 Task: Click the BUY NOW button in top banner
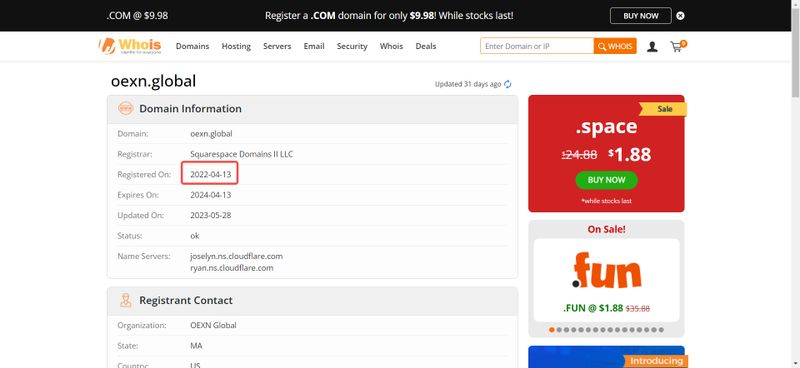coord(641,16)
